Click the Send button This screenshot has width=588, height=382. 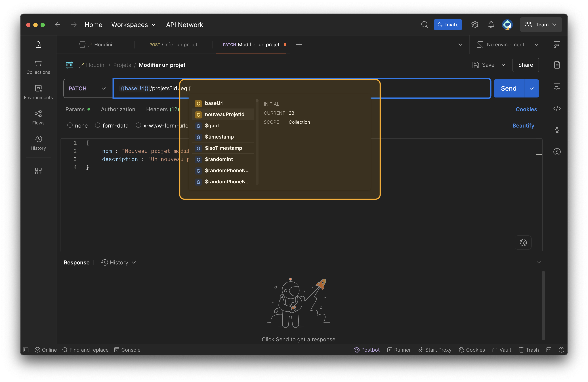point(509,88)
